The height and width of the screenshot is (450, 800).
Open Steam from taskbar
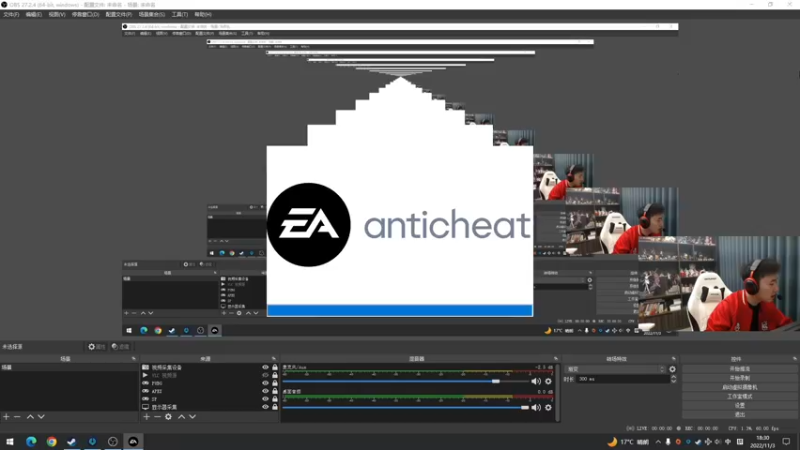click(72, 441)
